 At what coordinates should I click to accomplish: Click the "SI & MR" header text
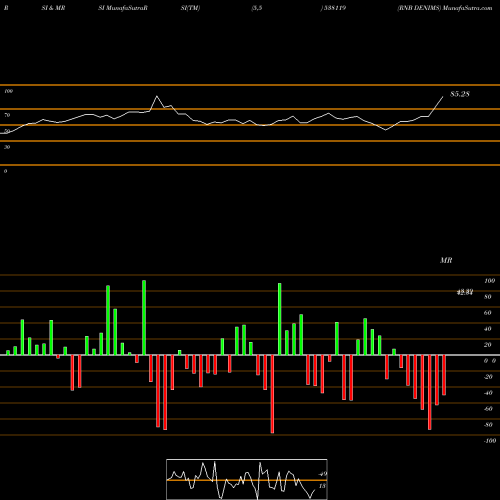click(x=53, y=8)
